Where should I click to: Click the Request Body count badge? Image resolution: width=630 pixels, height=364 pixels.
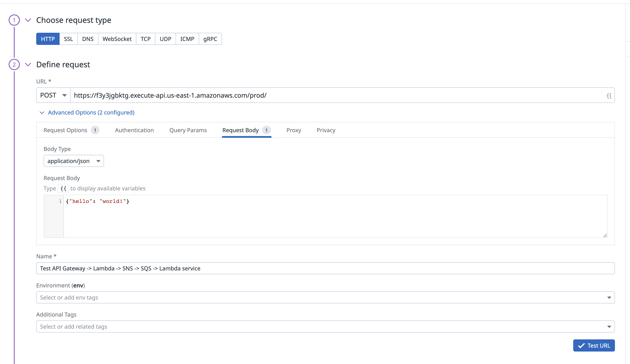[x=266, y=130]
